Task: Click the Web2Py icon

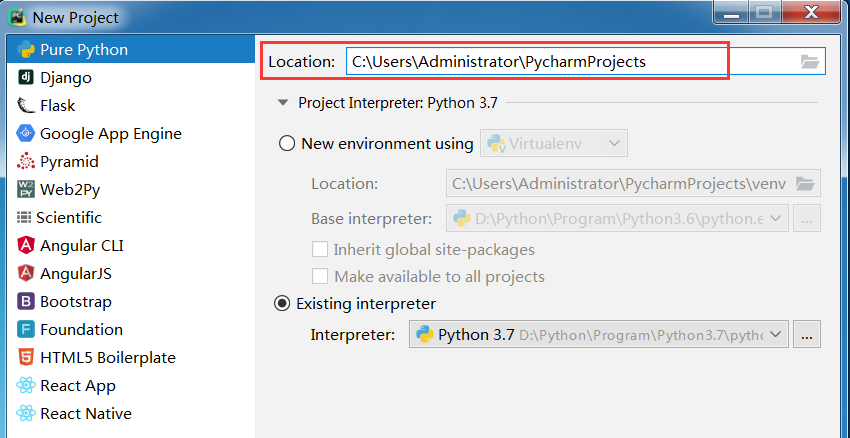Action: (25, 190)
